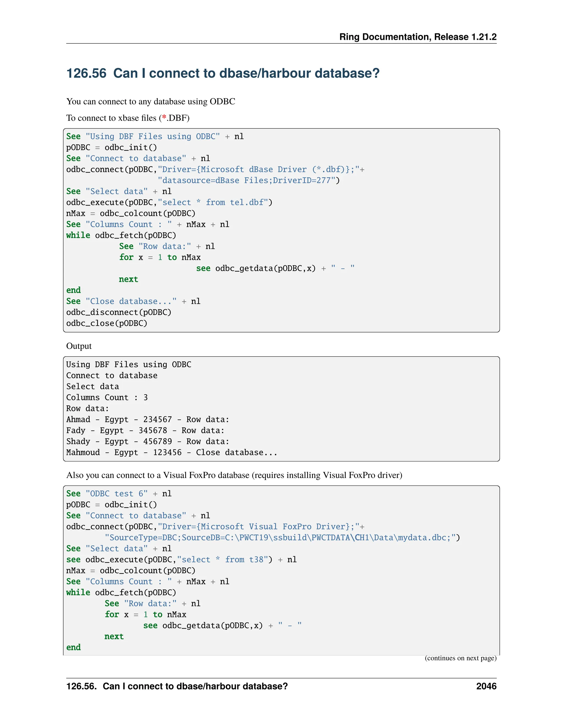The width and height of the screenshot is (563, 728).
Task: Click the 'odbc_disconnect(pODBC)' code line
Action: 119,312
